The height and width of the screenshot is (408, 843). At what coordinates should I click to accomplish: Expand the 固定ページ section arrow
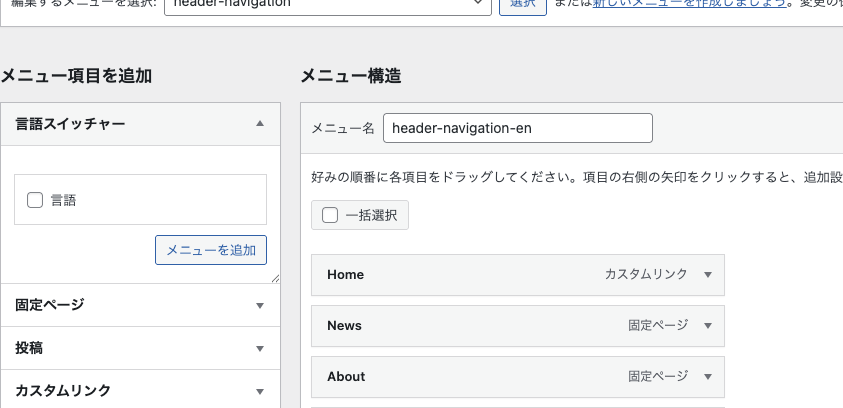[260, 306]
